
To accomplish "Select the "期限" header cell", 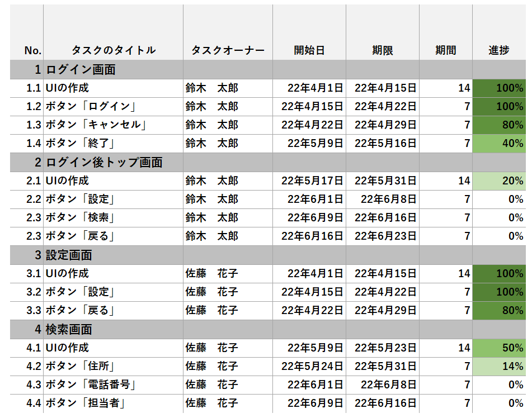I will pyautogui.click(x=382, y=50).
